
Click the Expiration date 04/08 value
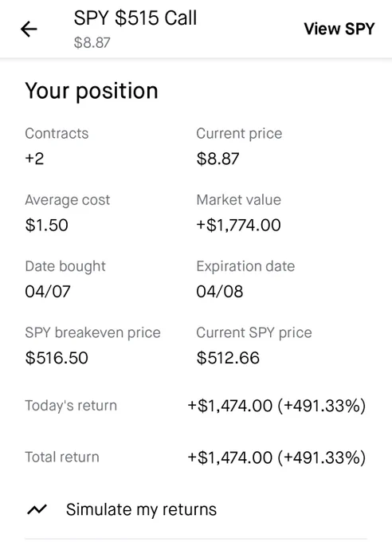(x=220, y=292)
